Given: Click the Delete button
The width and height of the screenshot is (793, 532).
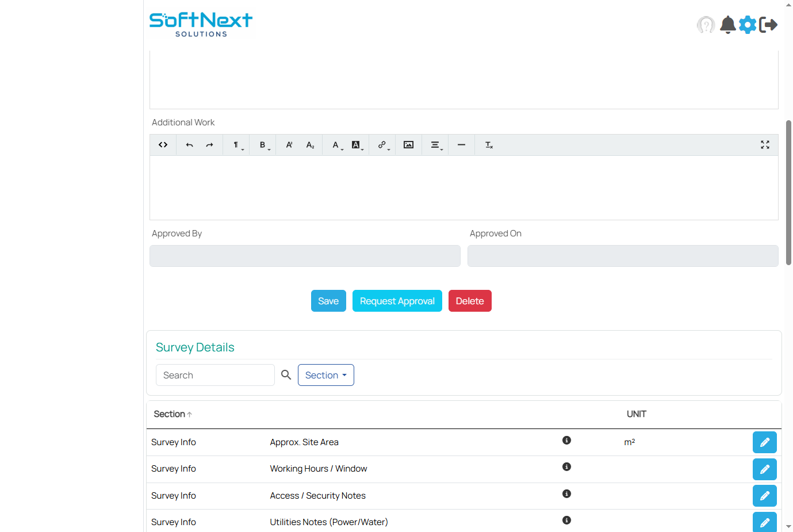Looking at the screenshot, I should click(470, 300).
